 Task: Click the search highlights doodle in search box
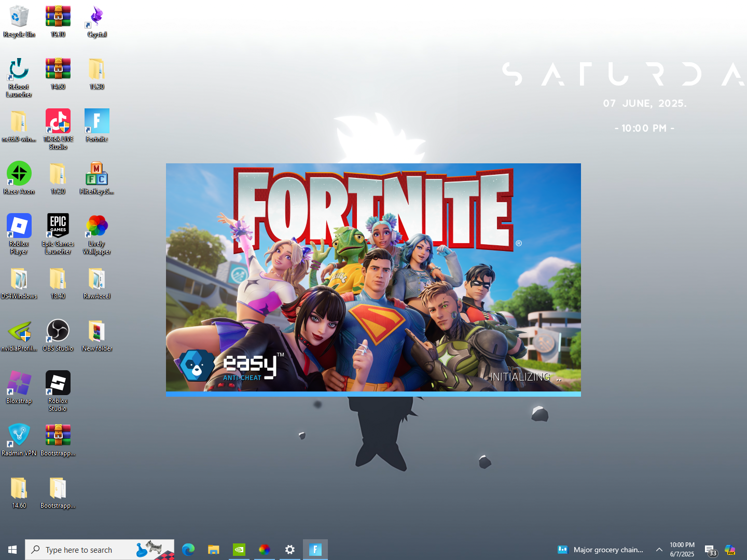pyautogui.click(x=155, y=550)
